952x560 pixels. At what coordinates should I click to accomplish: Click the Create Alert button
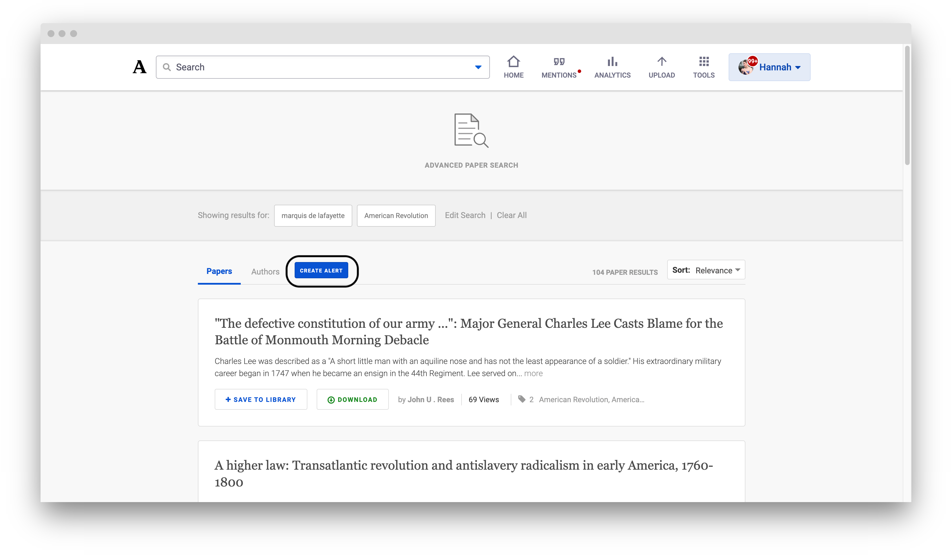[x=322, y=270]
